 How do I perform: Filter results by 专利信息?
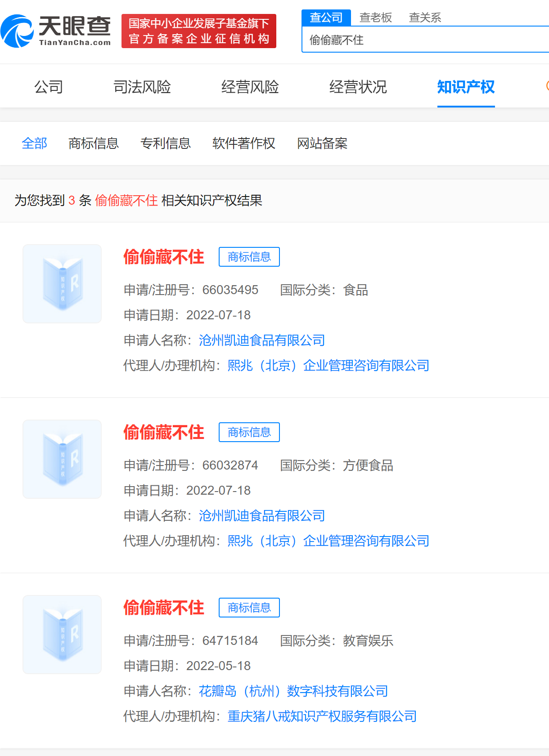click(x=165, y=143)
